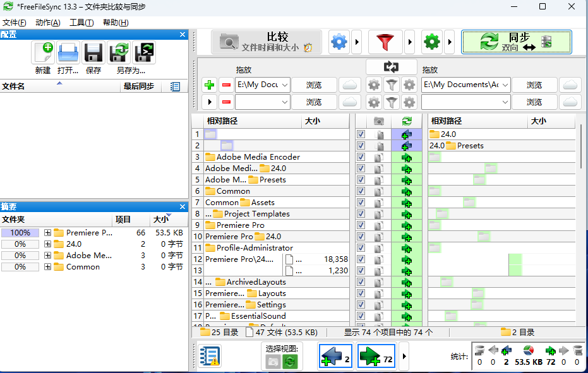588x373 pixels.
Task: Expand the Common folder in summary
Action: pyautogui.click(x=47, y=267)
